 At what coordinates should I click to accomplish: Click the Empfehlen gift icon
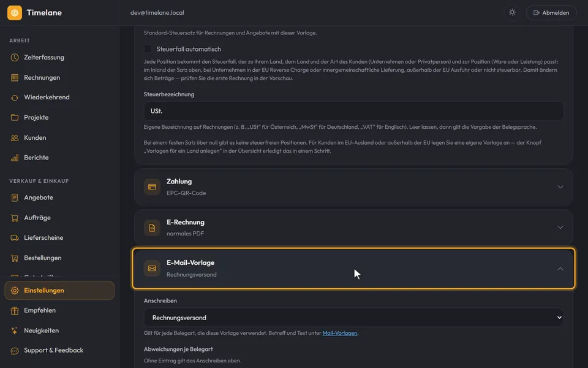pos(15,310)
